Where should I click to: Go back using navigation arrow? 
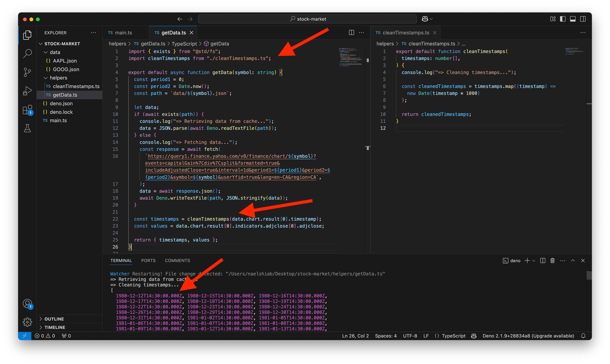point(180,19)
